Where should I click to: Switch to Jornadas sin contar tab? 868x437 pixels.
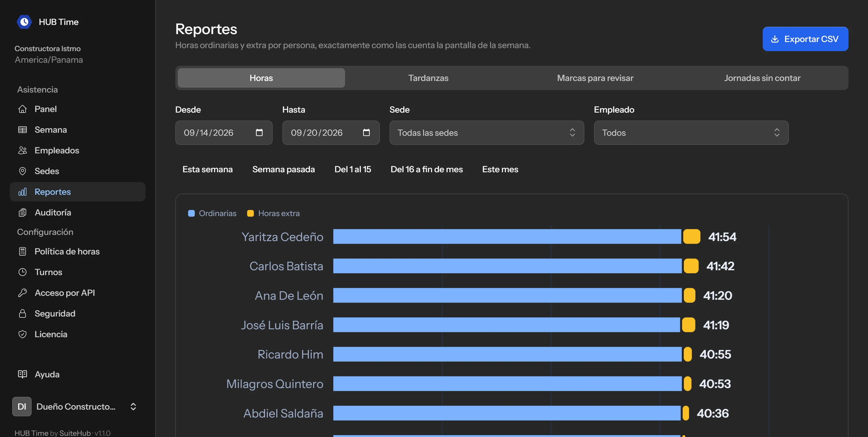point(762,78)
